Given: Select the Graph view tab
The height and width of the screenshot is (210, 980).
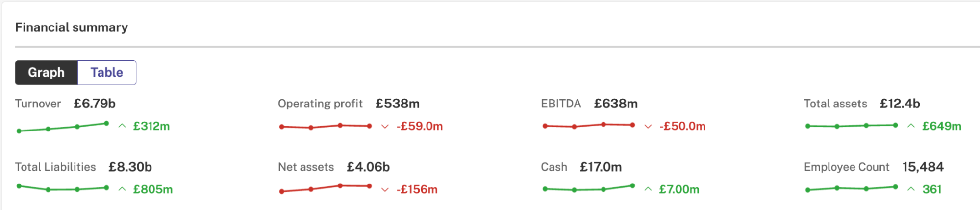Looking at the screenshot, I should pyautogui.click(x=47, y=73).
